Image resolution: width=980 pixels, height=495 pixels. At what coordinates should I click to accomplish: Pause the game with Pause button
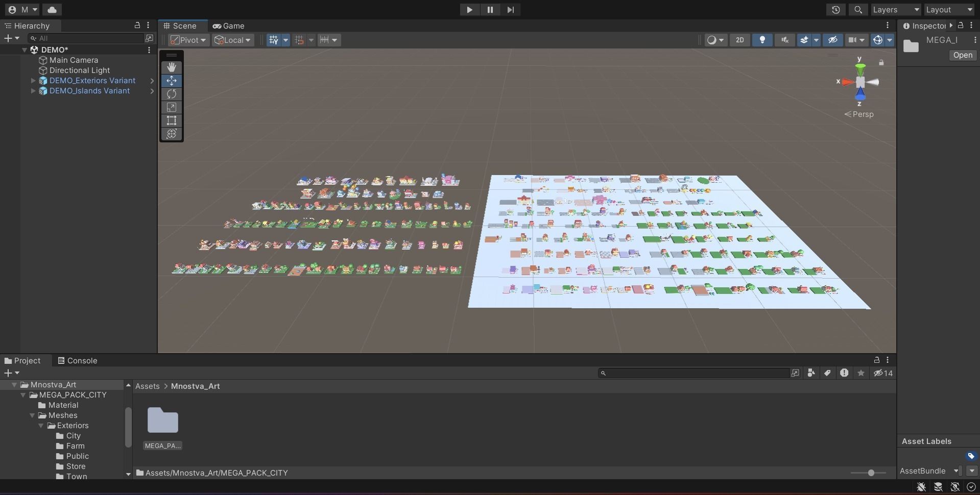tap(490, 10)
